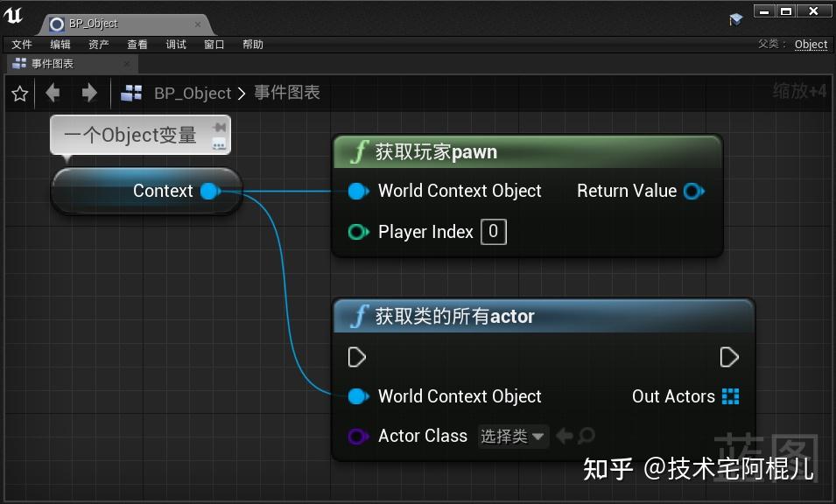The width and height of the screenshot is (836, 504).
Task: Click the favorites star icon on toolbar
Action: click(x=19, y=93)
